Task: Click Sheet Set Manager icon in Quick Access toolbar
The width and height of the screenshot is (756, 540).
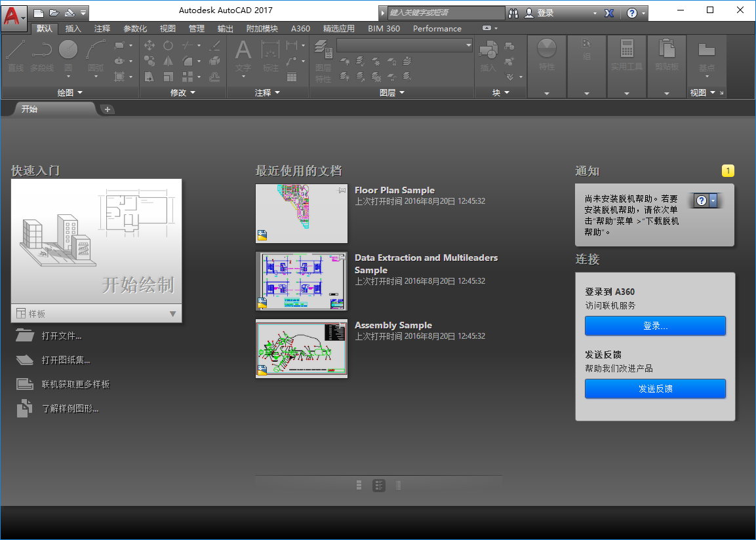Action: [x=70, y=13]
